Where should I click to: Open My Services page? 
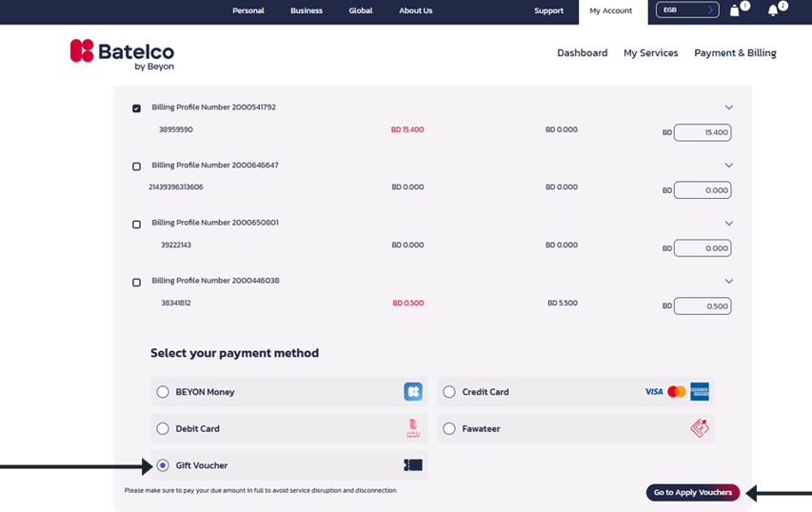[650, 52]
